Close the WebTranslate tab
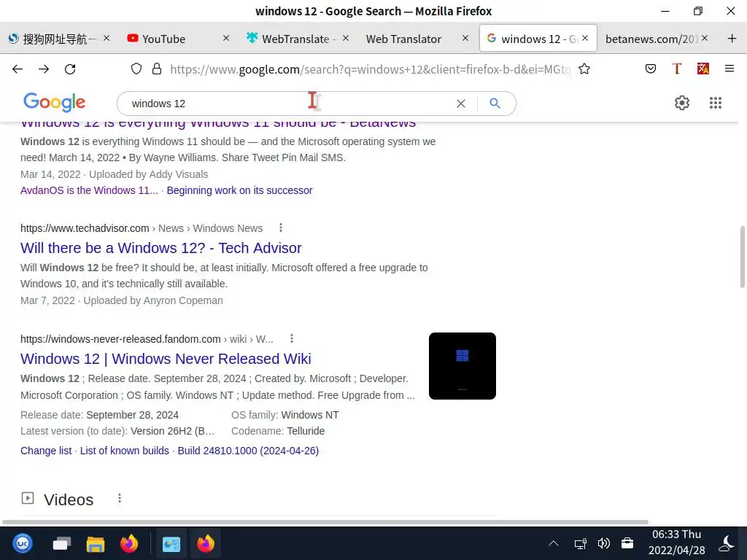The width and height of the screenshot is (747, 560). coord(346,38)
